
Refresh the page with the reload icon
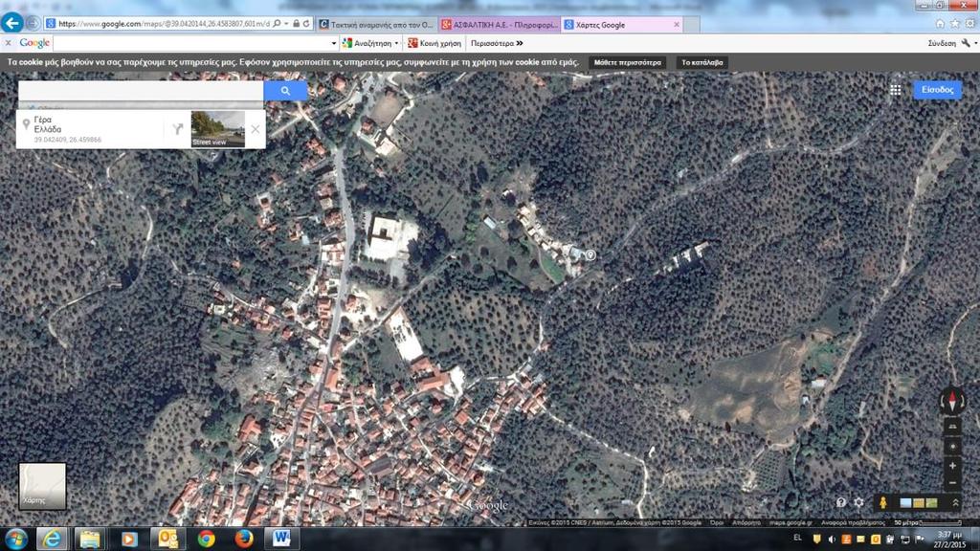(306, 24)
